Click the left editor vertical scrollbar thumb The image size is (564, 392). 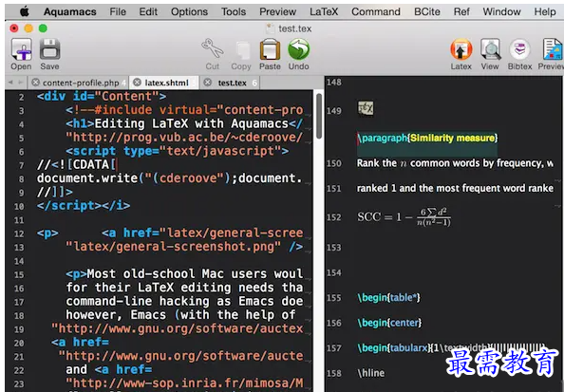point(319,116)
